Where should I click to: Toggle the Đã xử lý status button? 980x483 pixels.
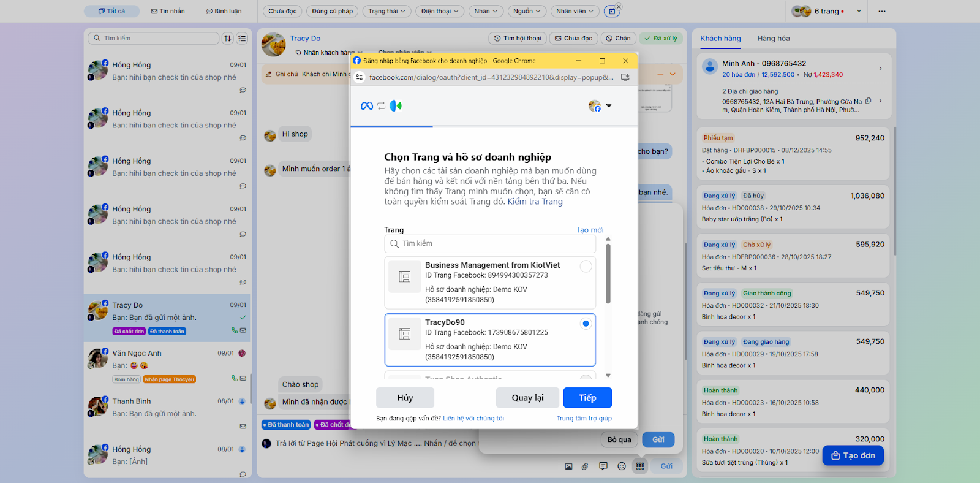point(662,38)
